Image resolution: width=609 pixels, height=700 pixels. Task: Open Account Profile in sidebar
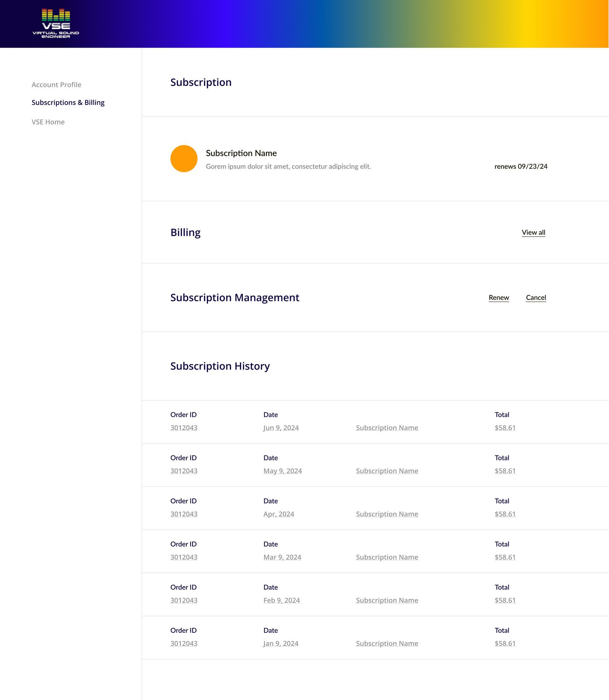click(x=56, y=85)
